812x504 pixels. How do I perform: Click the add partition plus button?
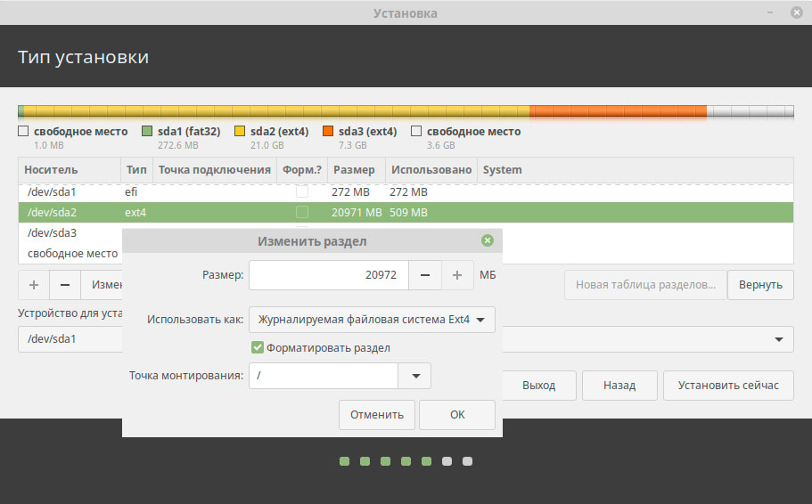pyautogui.click(x=34, y=285)
